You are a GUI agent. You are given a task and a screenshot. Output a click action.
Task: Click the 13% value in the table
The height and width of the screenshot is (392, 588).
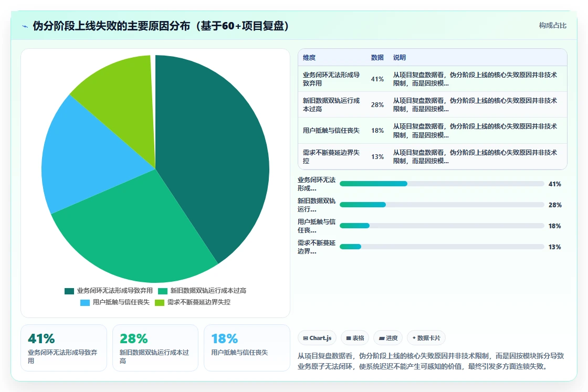377,157
